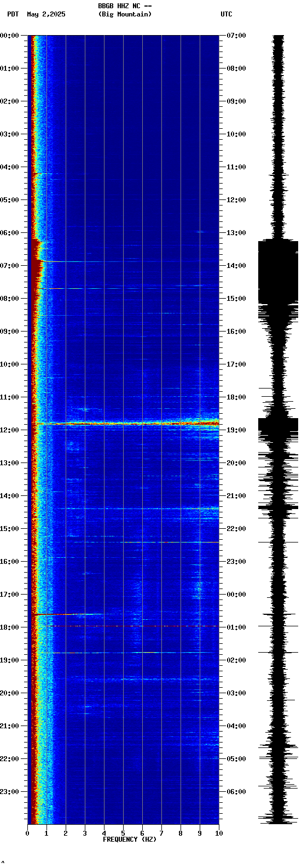The image size is (302, 868).
Task: Click the seismogram spike block just before 19:00 UTC
Action: click(x=278, y=426)
